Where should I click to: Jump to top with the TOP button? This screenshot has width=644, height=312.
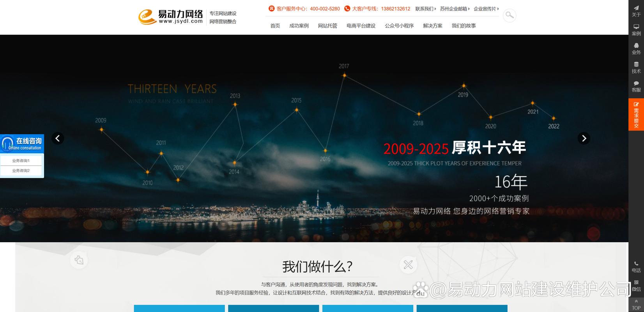(636, 305)
